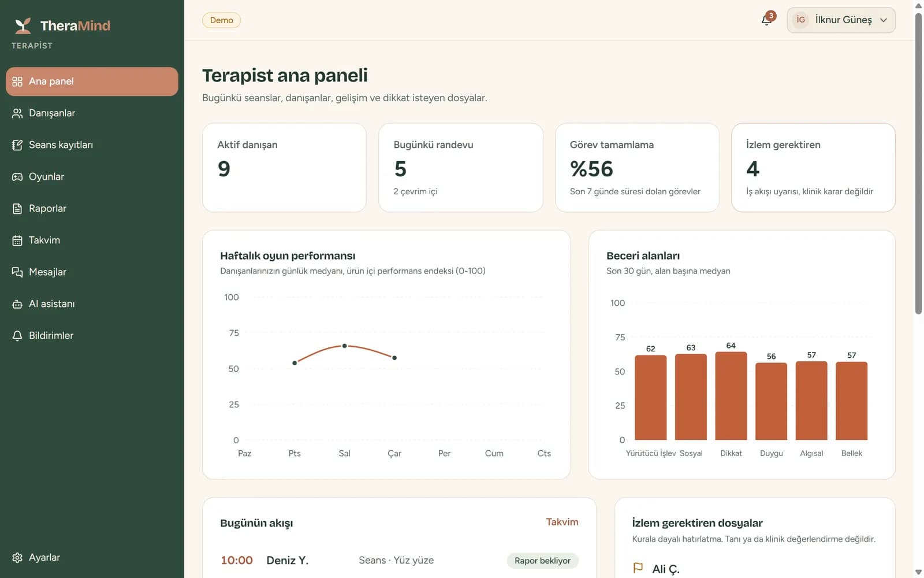924x578 pixels.
Task: Click the Yürütücü İşlev bar showing 62
Action: pyautogui.click(x=651, y=398)
